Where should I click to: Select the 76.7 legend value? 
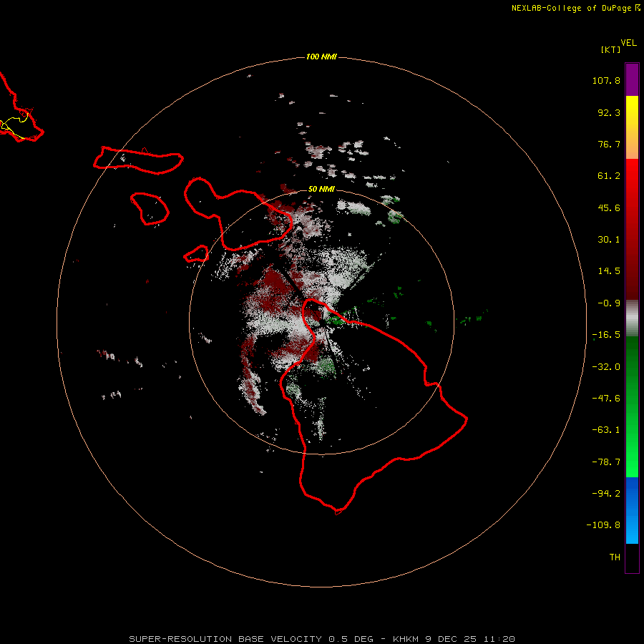point(609,144)
